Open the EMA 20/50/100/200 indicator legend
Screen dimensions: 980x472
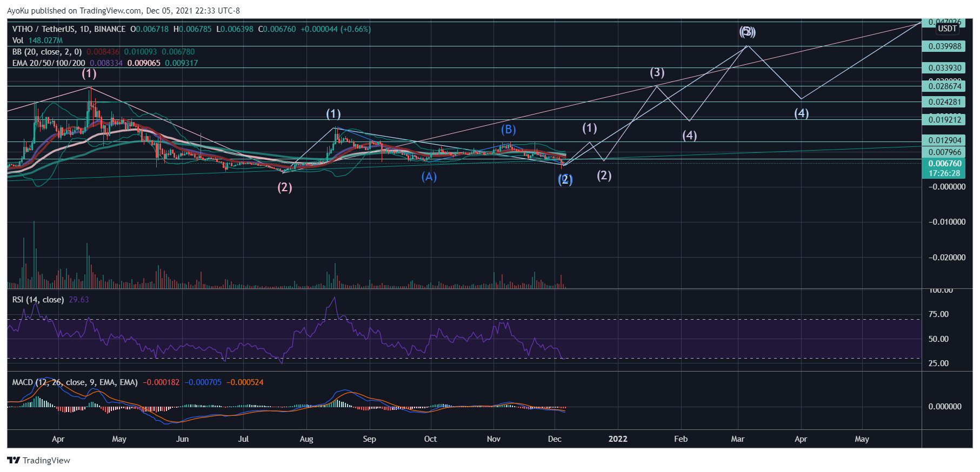click(x=49, y=63)
